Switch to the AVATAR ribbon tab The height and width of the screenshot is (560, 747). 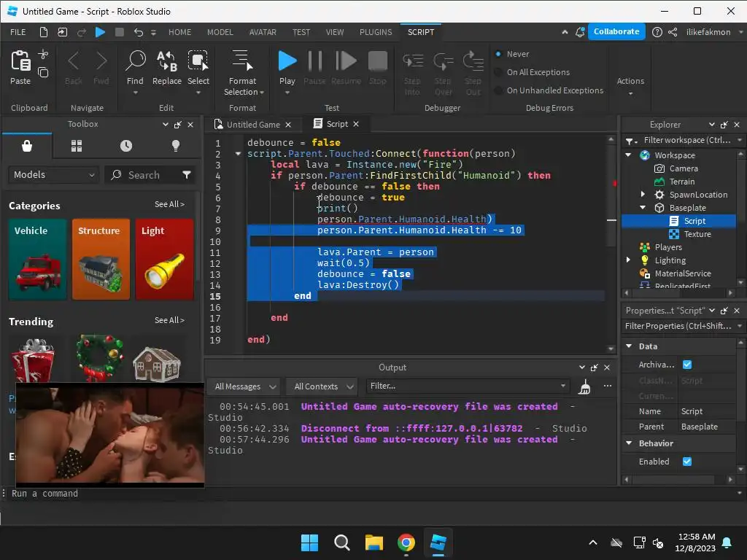[x=263, y=32]
